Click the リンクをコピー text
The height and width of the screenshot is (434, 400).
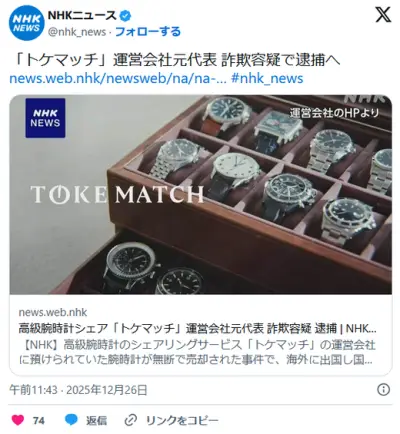click(182, 420)
